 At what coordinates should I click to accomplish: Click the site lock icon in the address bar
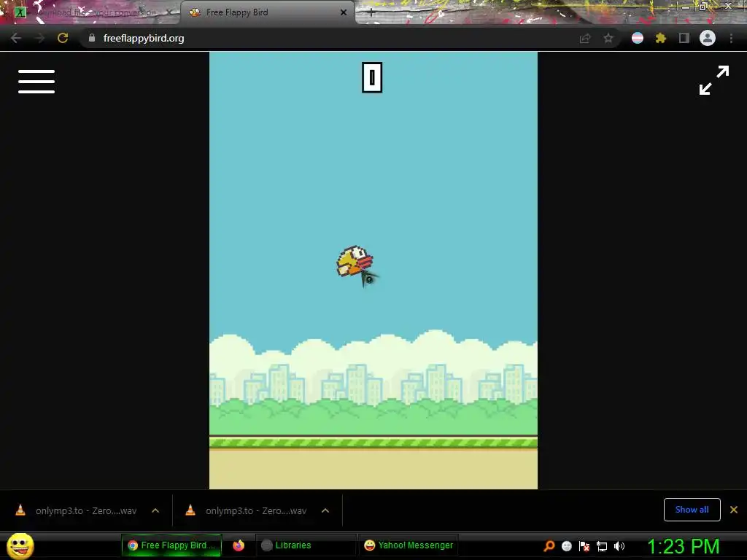(92, 38)
